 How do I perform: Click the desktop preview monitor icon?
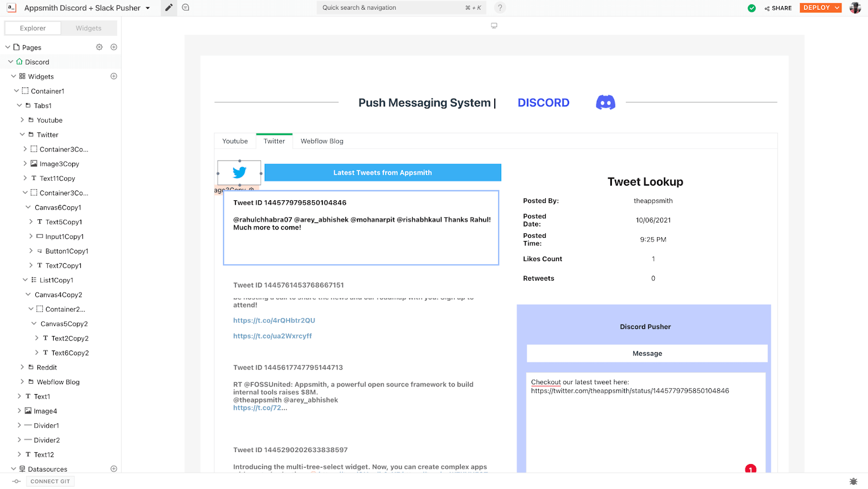point(494,26)
